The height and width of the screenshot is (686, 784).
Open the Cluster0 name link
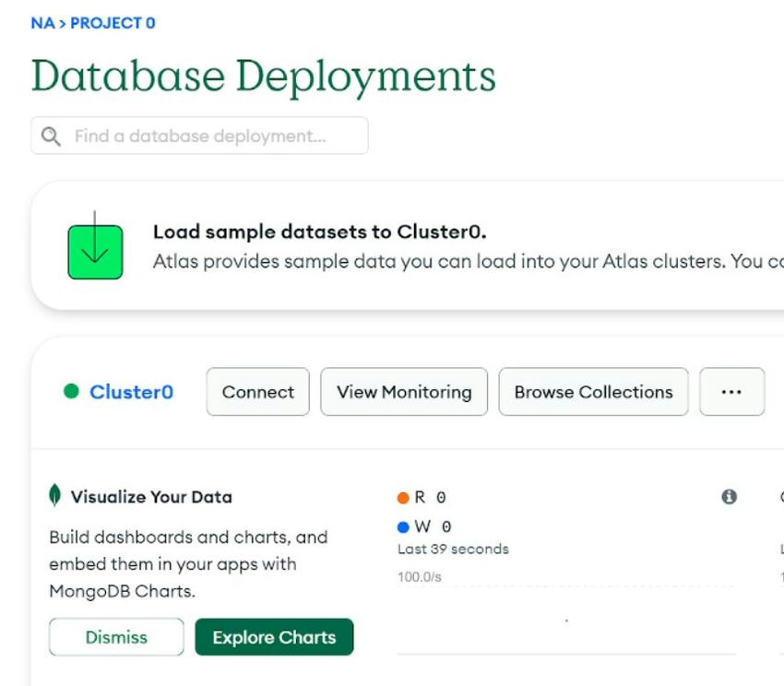[x=131, y=392]
